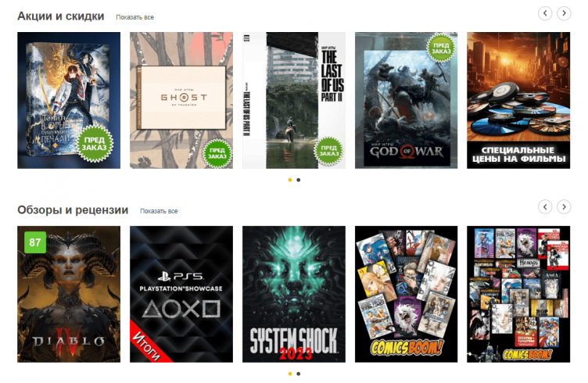Viewport: 588px width, 383px height.
Task: Open the Обзоры и рецензии section heading
Action: point(73,209)
